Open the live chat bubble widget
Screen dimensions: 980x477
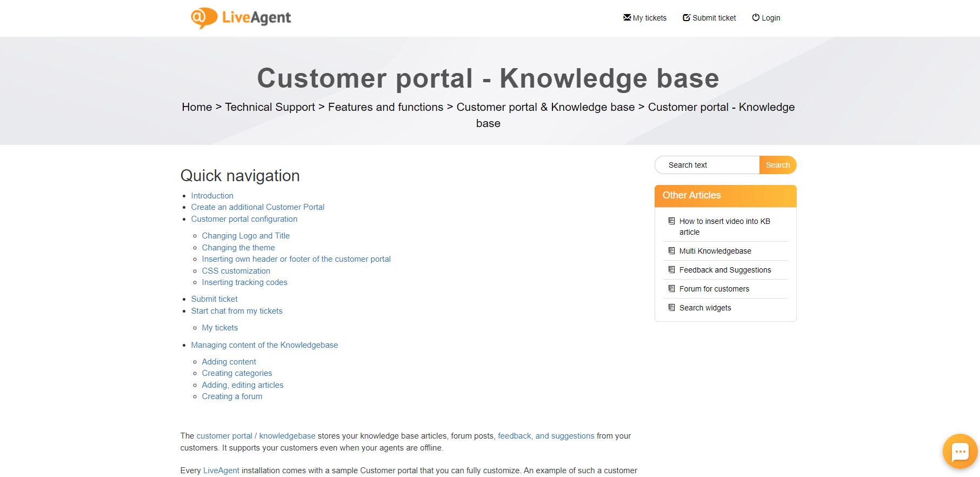(x=959, y=451)
